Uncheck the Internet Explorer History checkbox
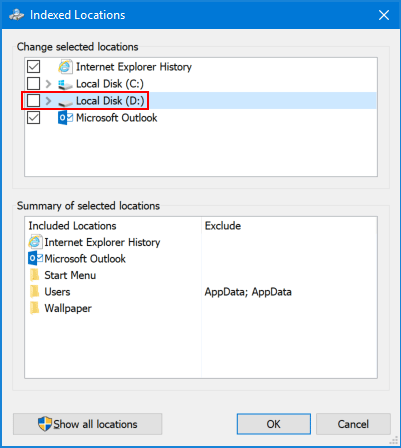 pyautogui.click(x=34, y=67)
